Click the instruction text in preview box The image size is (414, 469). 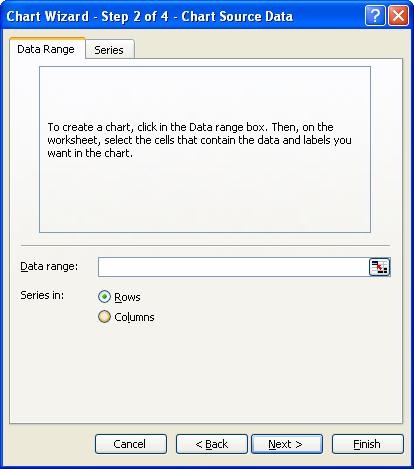pos(199,140)
